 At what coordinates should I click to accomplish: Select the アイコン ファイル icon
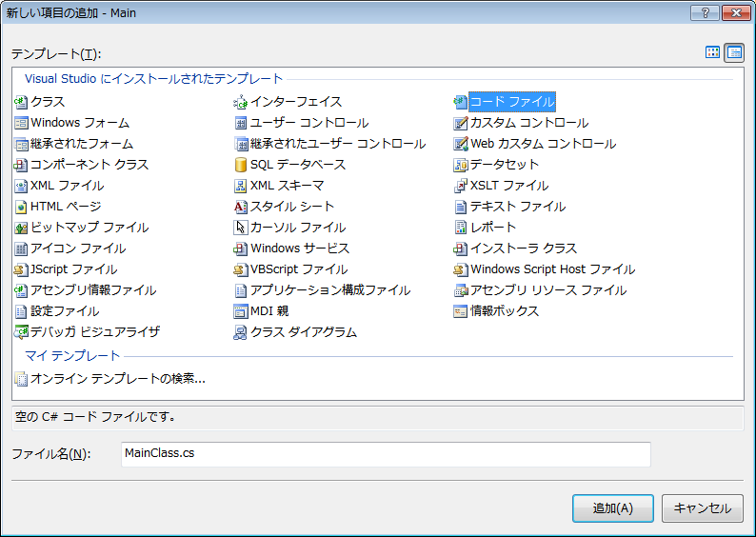click(x=21, y=249)
